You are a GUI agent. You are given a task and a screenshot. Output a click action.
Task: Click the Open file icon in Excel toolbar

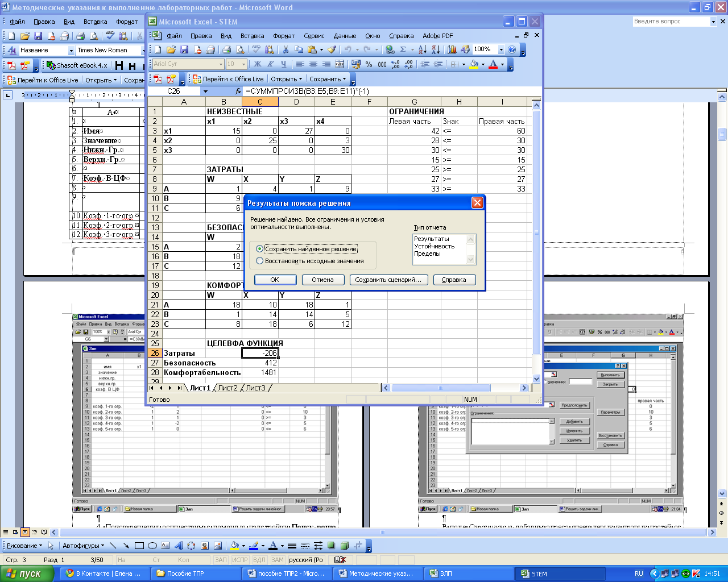click(x=171, y=49)
